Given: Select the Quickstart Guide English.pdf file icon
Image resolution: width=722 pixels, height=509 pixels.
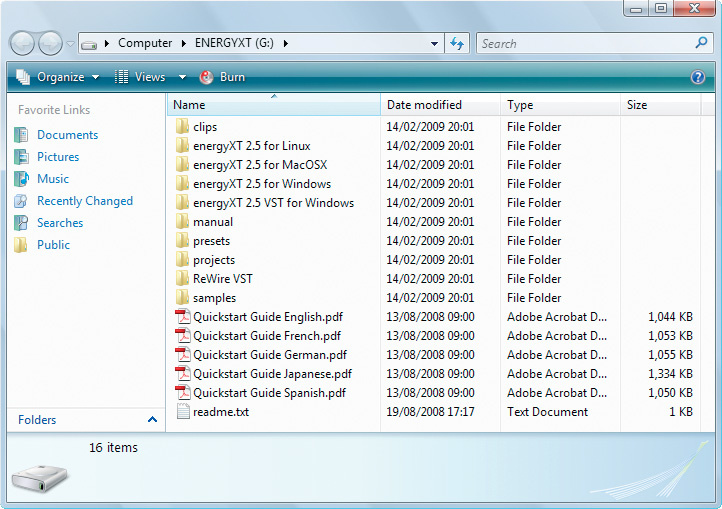Looking at the screenshot, I should 182,317.
